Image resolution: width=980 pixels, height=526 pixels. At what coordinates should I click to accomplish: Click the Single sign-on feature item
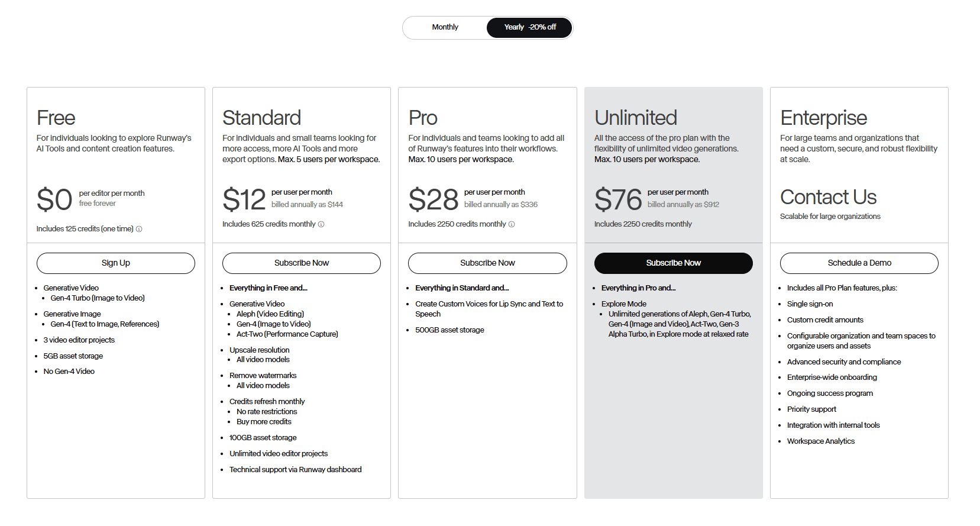(x=810, y=304)
